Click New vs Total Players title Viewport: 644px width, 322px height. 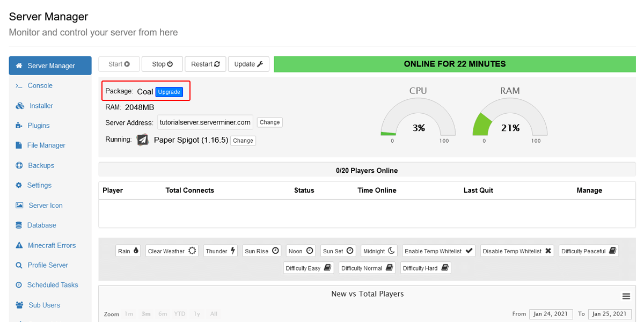[367, 294]
